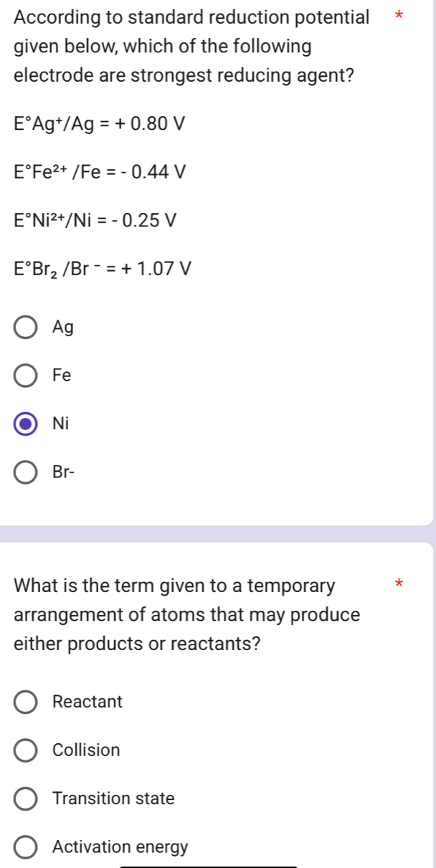
Task: Select Collision for the second question
Action: pyautogui.click(x=26, y=750)
